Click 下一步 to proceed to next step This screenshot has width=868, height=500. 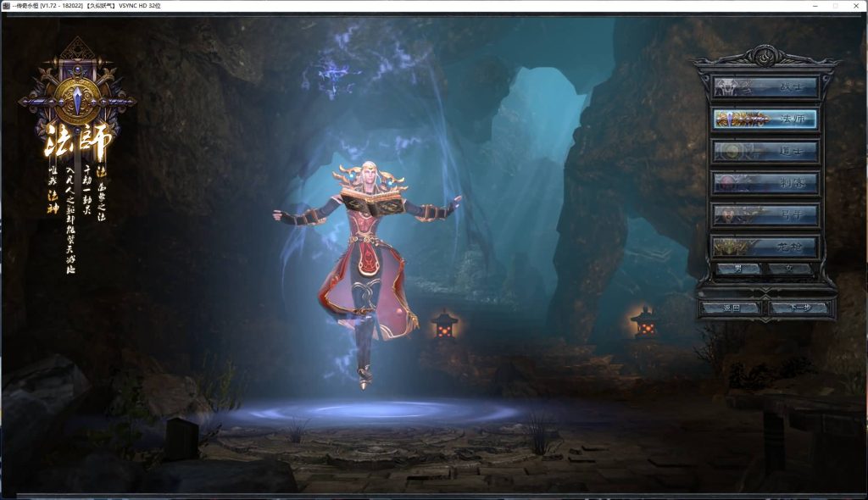point(798,308)
